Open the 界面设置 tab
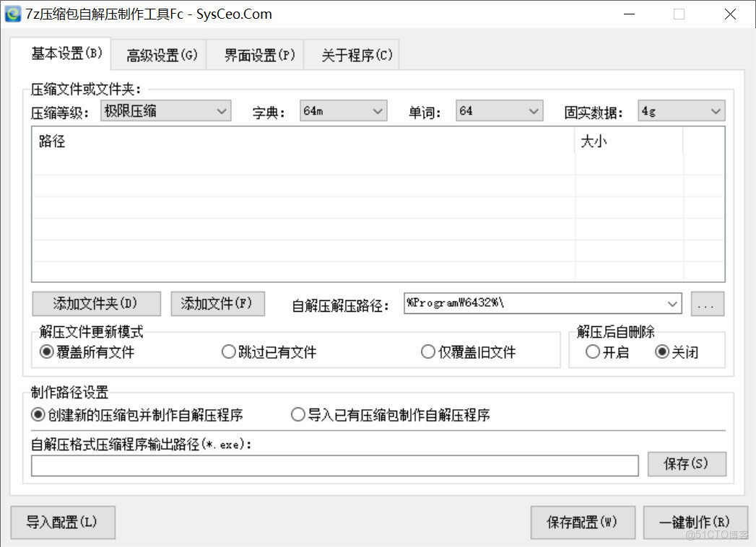This screenshot has height=547, width=756. pos(255,54)
